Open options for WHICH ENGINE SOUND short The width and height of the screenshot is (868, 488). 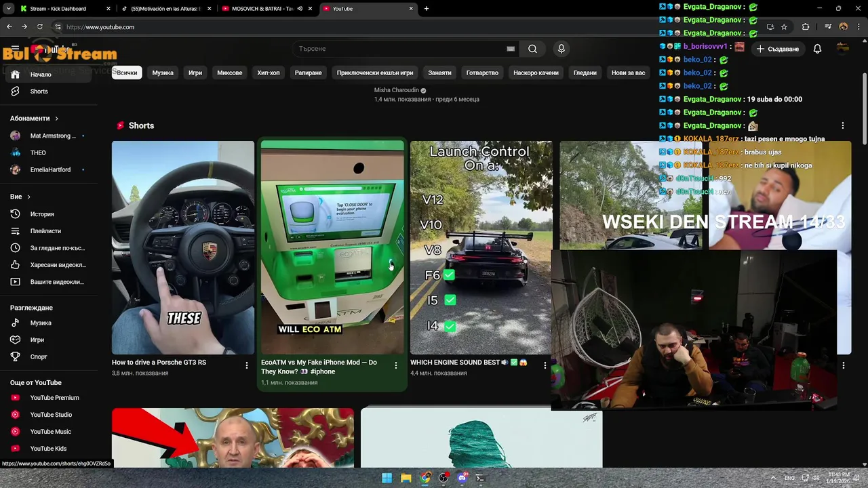click(545, 365)
